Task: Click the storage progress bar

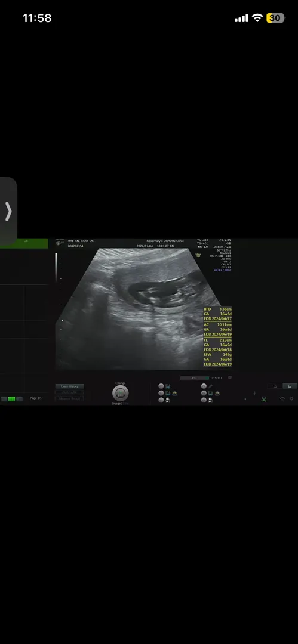Action: click(194, 378)
